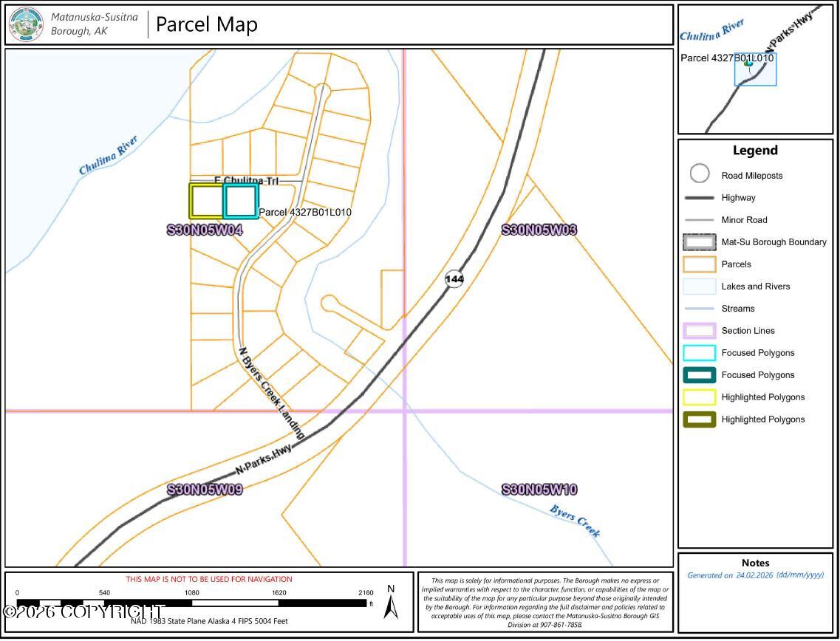Click the north arrow compass symbol
The image size is (840, 641).
tap(392, 601)
